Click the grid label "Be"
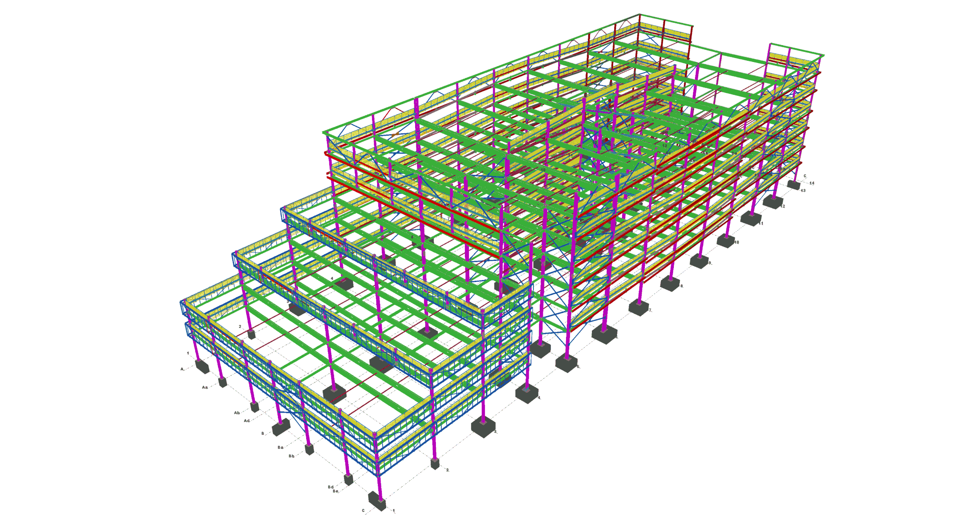Image resolution: width=980 pixels, height=515 pixels. pos(335,491)
